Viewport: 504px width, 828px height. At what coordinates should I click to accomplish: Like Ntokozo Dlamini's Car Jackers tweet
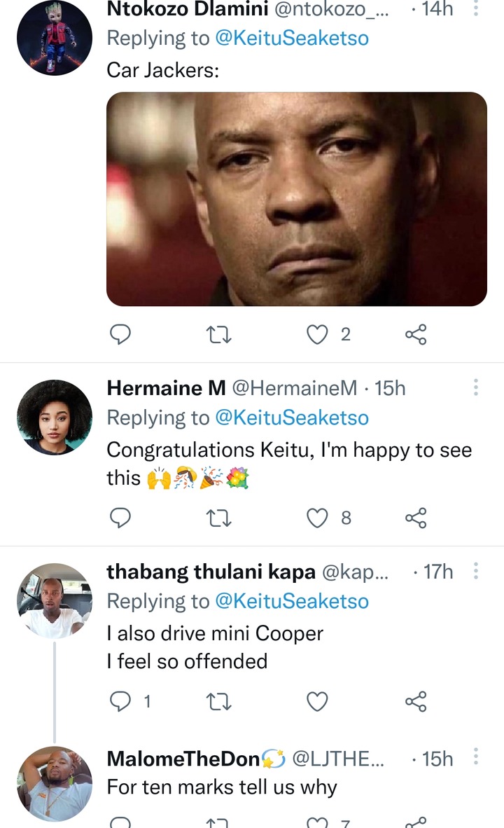(317, 334)
